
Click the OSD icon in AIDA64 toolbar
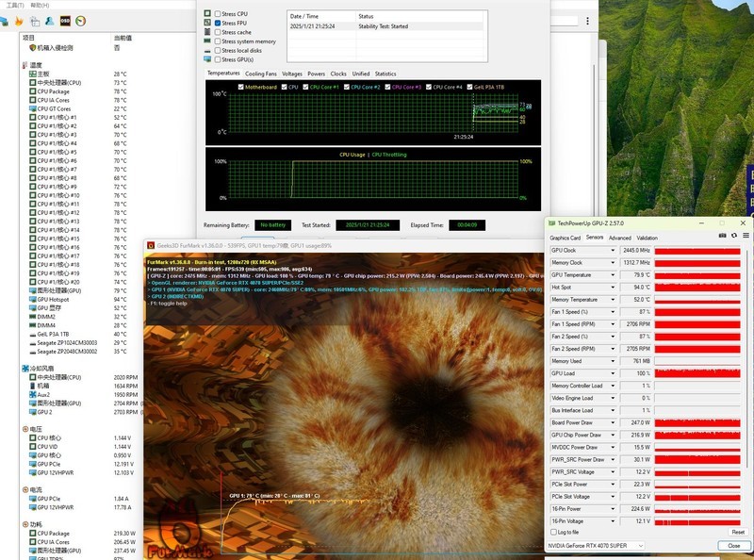[65, 20]
